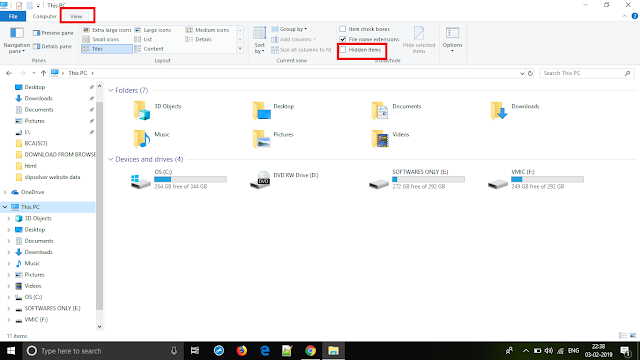The width and height of the screenshot is (640, 360).
Task: Open address bar history dropdown
Action: [x=522, y=73]
